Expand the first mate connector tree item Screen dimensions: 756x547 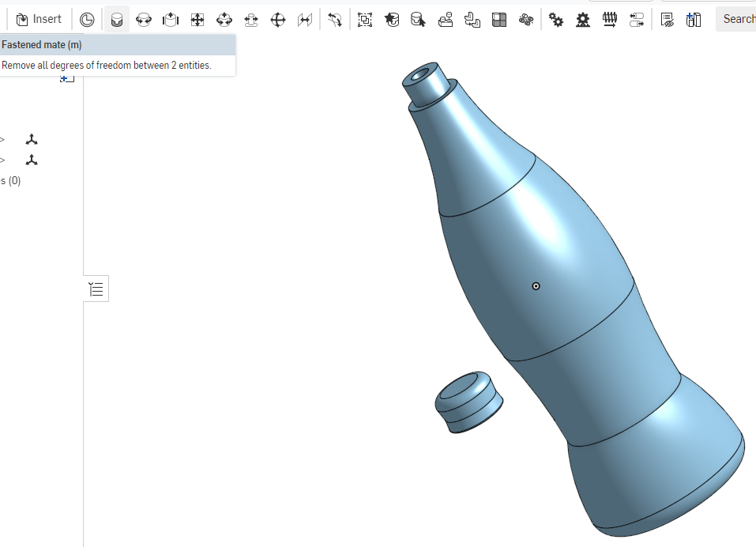click(x=3, y=138)
